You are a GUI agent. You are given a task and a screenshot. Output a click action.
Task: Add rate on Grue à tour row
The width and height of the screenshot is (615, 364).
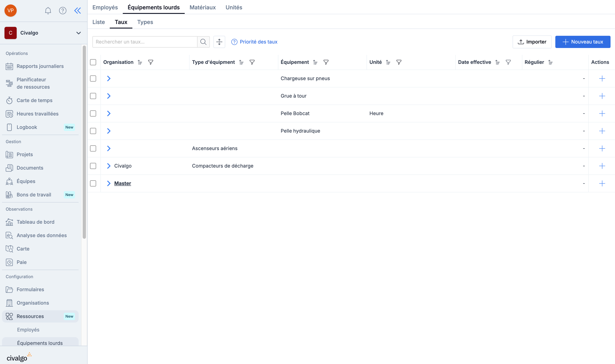tap(602, 96)
